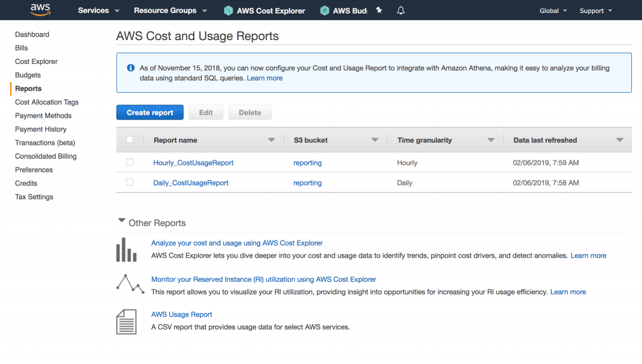Select the checkbox for Daily_CostUsageReport
The image size is (642, 364).
pyautogui.click(x=129, y=182)
